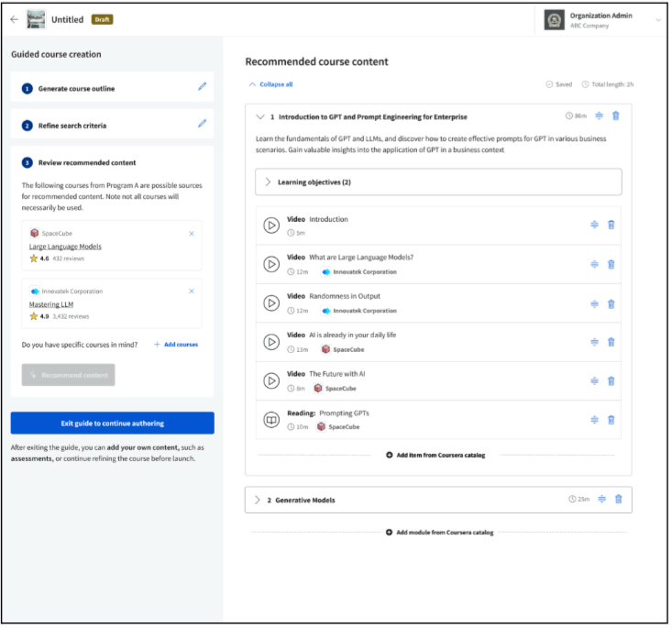Click the 25m duration on Generative Models
The height and width of the screenshot is (628, 672).
579,500
